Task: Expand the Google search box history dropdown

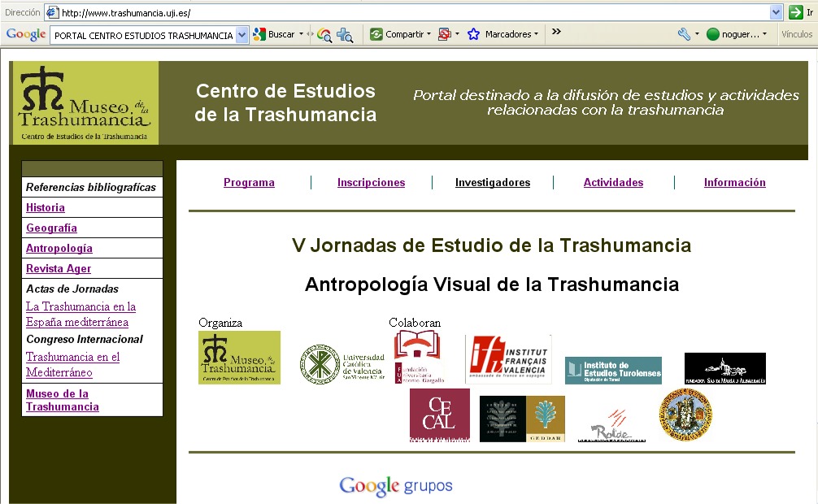Action: tap(241, 35)
